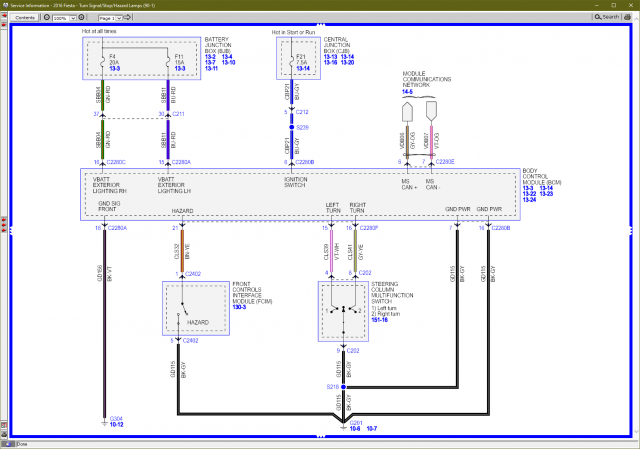
Task: Open the 151-16 multifunction switch reference
Action: pos(380,320)
